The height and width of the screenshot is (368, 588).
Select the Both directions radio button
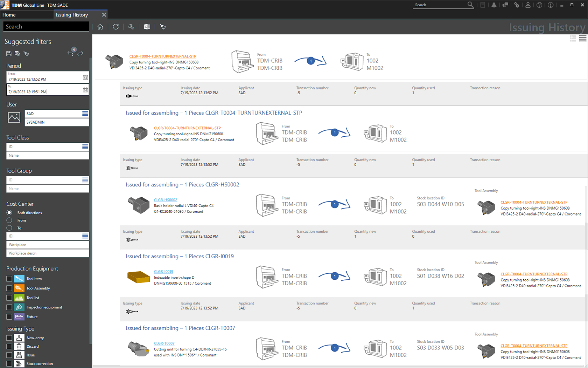coord(9,213)
